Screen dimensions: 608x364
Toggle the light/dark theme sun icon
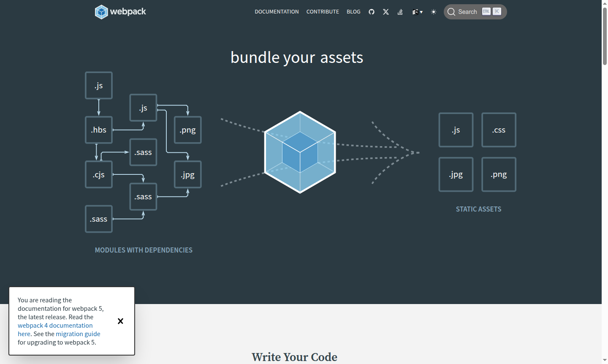click(434, 12)
